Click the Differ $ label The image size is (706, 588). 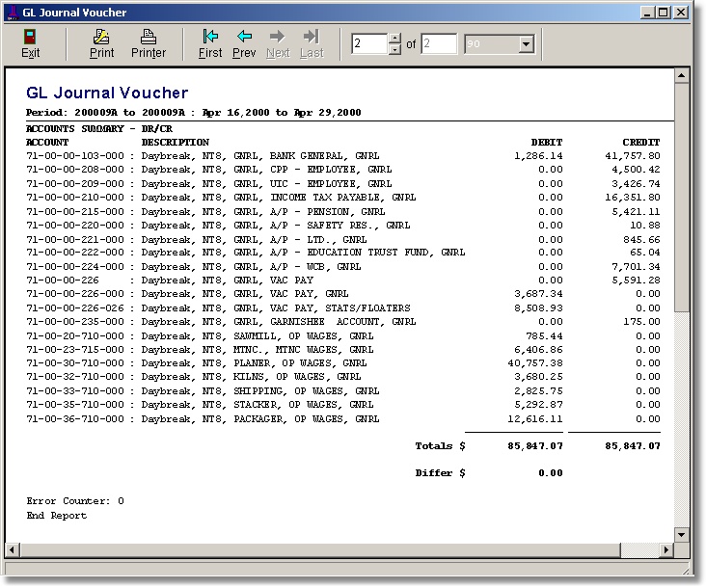click(440, 473)
